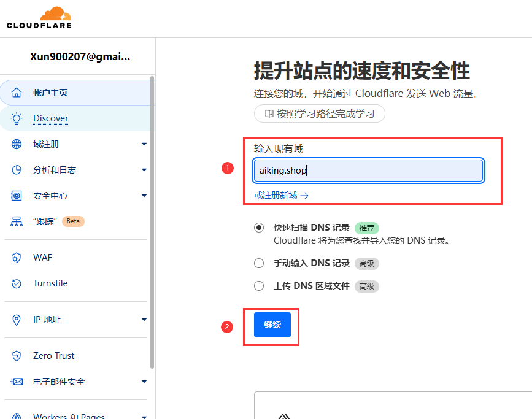Viewport: 532px width, 419px height.
Task: Click the pie chart icon beside 分析和日志
Action: pos(17,170)
